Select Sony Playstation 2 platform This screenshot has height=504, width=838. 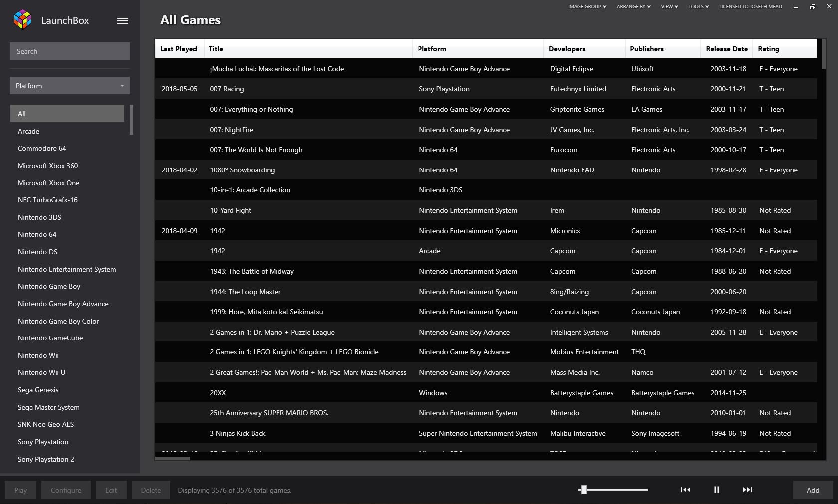coord(67,459)
